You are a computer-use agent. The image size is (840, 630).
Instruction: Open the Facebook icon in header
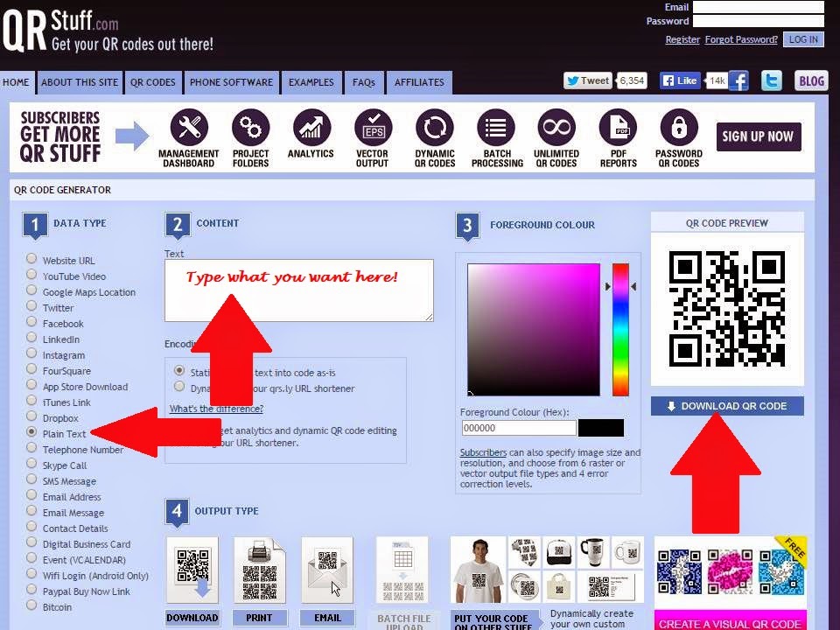(x=738, y=80)
